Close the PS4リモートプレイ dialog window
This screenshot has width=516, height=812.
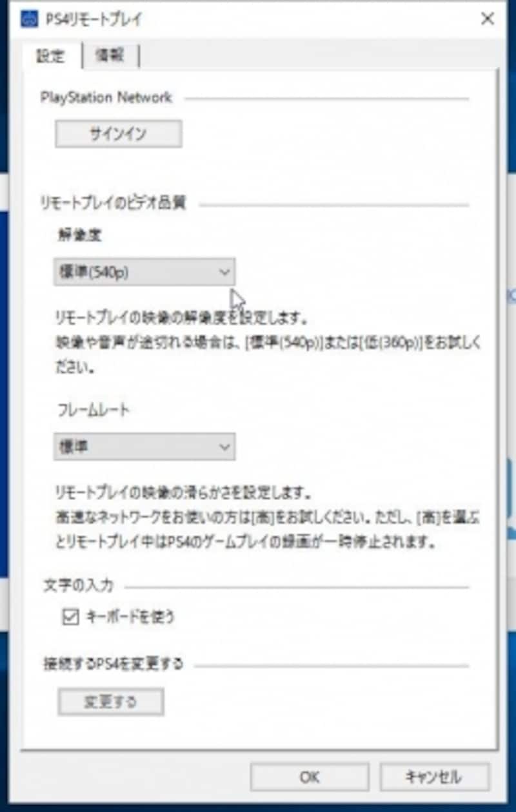pos(487,19)
